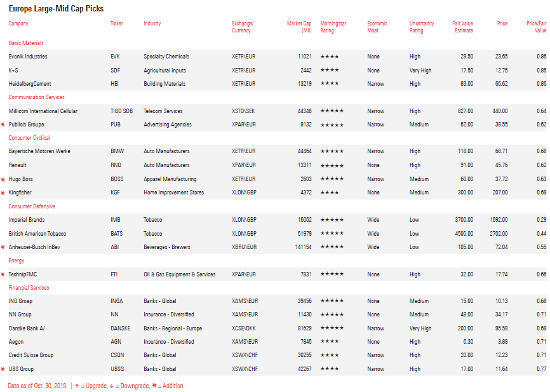Click the DANSKE ticker symbol
Viewport: 550px width, 392px height.
pyautogui.click(x=120, y=328)
